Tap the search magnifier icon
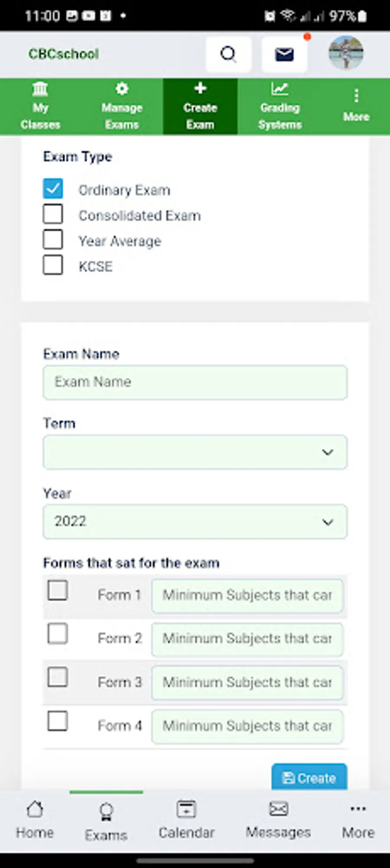The width and height of the screenshot is (390, 868). click(228, 54)
